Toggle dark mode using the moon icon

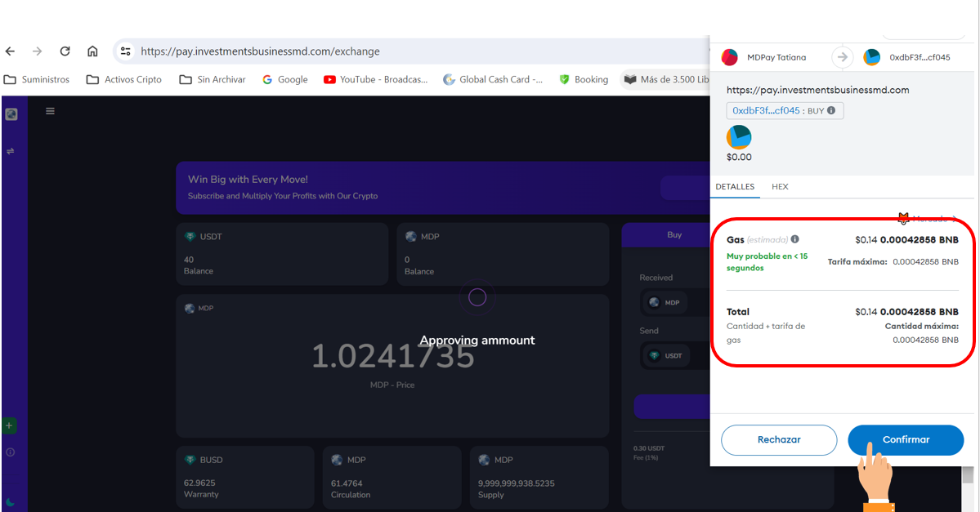[x=10, y=501]
